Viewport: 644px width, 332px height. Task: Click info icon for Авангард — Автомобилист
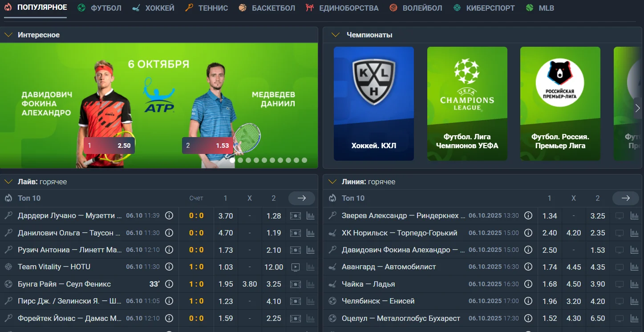point(528,267)
